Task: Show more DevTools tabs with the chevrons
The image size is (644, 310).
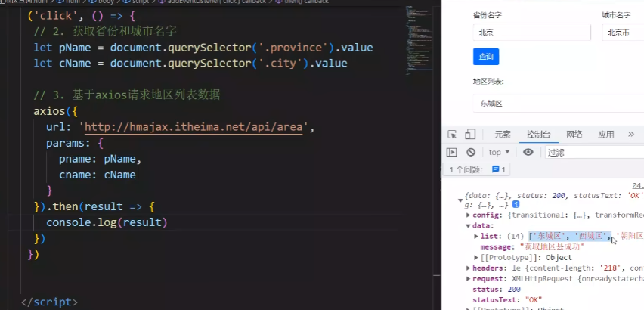Action: pos(631,135)
